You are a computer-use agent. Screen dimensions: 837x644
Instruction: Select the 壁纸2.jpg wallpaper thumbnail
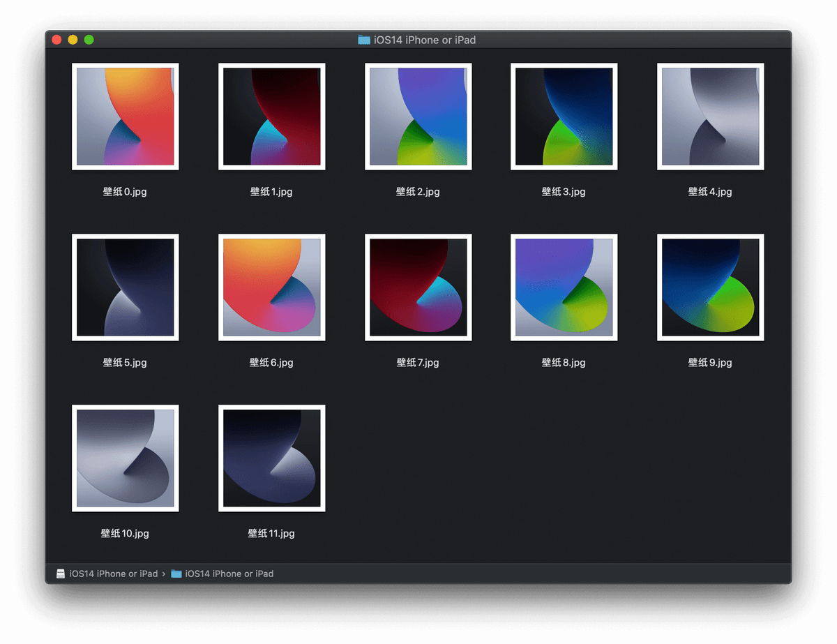[x=418, y=117]
